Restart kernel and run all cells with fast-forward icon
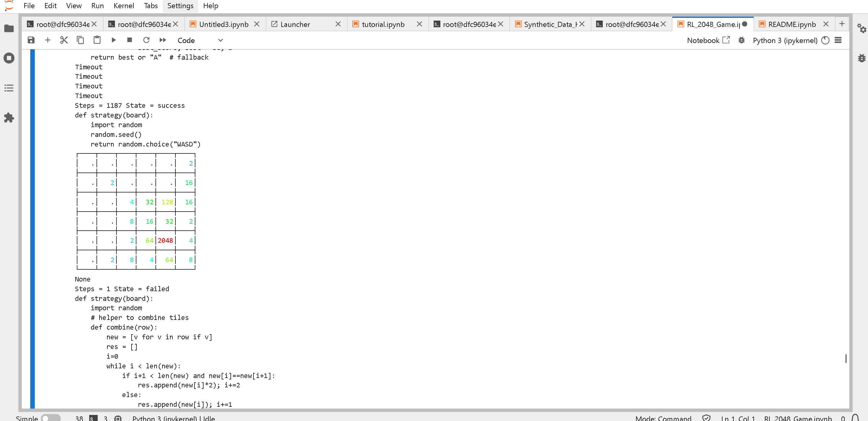 pyautogui.click(x=163, y=40)
